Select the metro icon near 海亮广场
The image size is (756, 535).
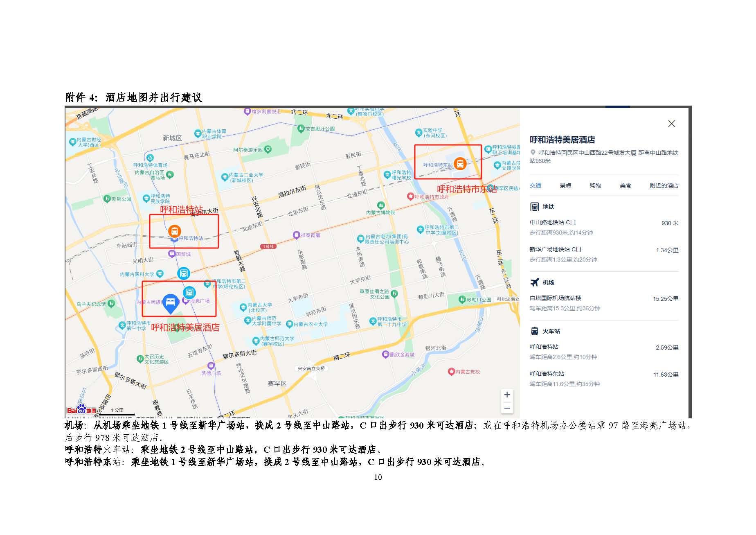(x=189, y=293)
